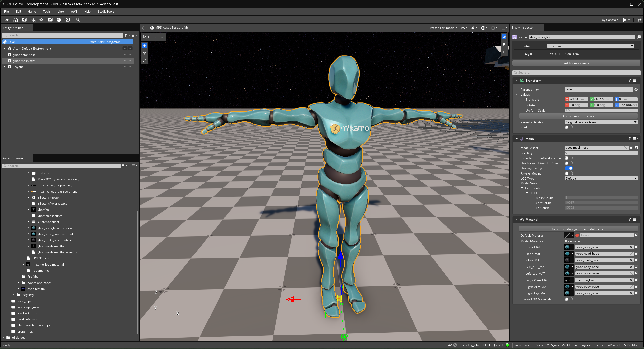Switch to Local reference space L

[504, 52]
